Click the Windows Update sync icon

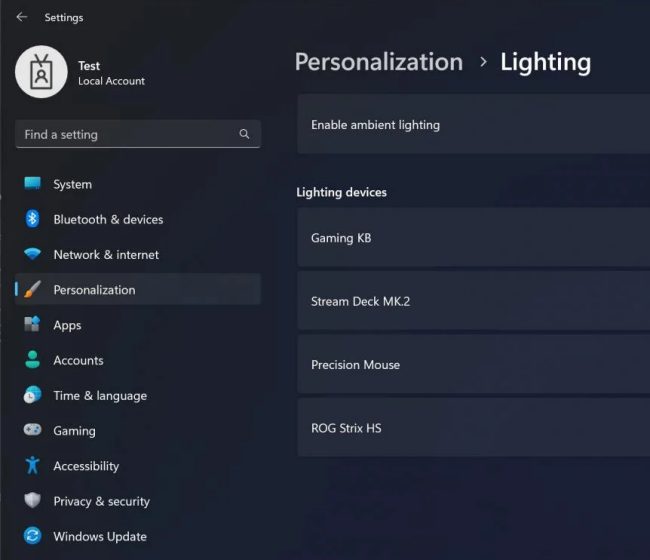pyautogui.click(x=32, y=536)
